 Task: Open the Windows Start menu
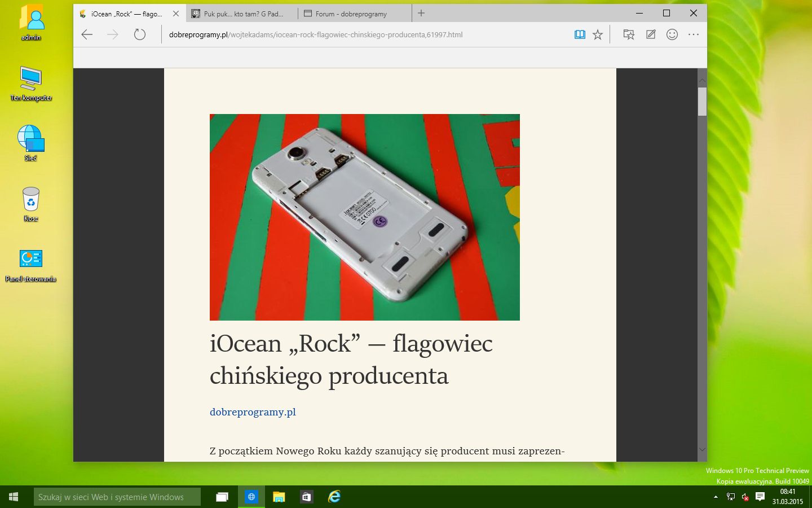point(14,497)
